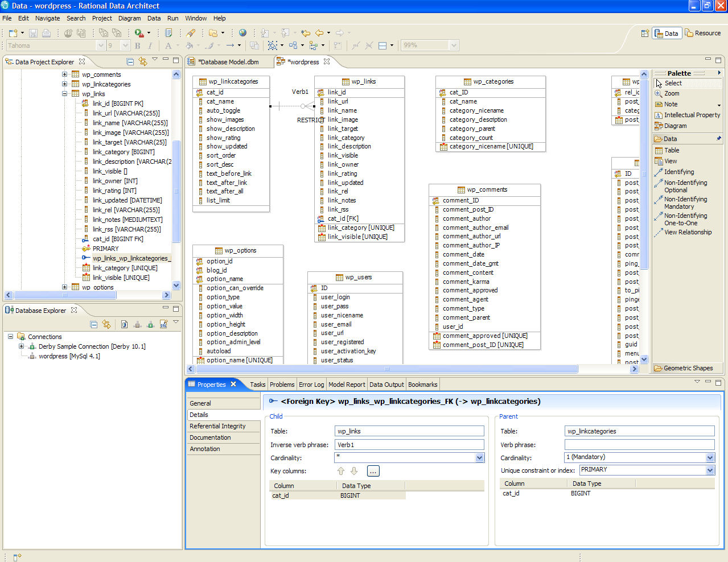Select Documentation properties section
The height and width of the screenshot is (562, 728).
223,437
